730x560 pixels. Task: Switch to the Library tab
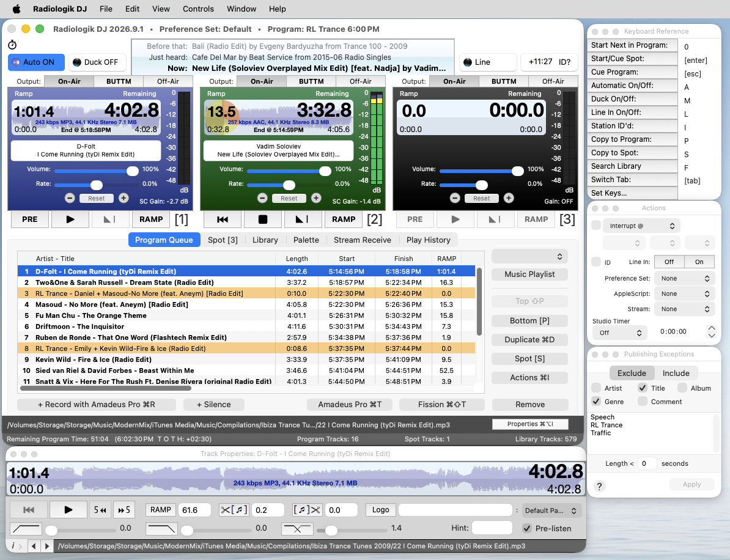[265, 240]
